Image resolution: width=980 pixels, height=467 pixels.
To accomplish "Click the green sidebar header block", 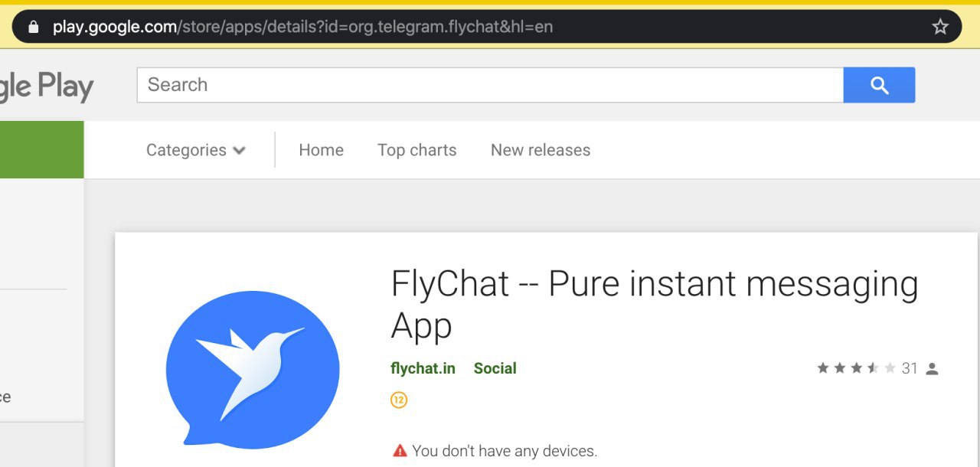I will click(x=42, y=149).
